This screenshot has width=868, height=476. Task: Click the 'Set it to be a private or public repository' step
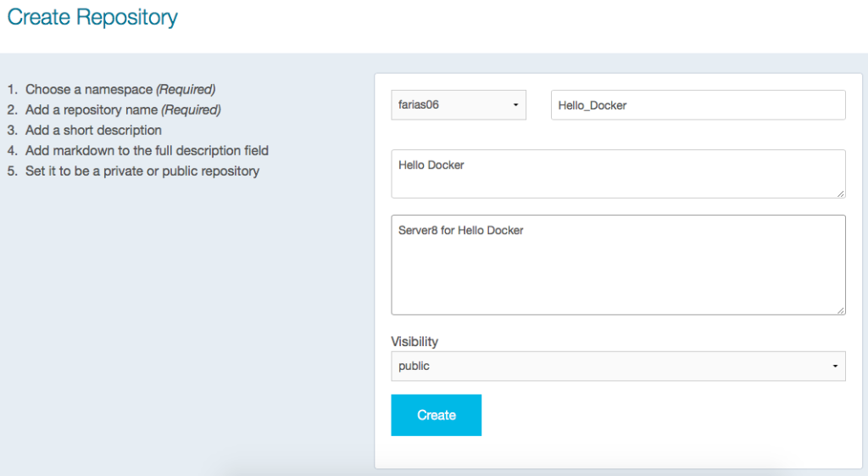[x=142, y=171]
